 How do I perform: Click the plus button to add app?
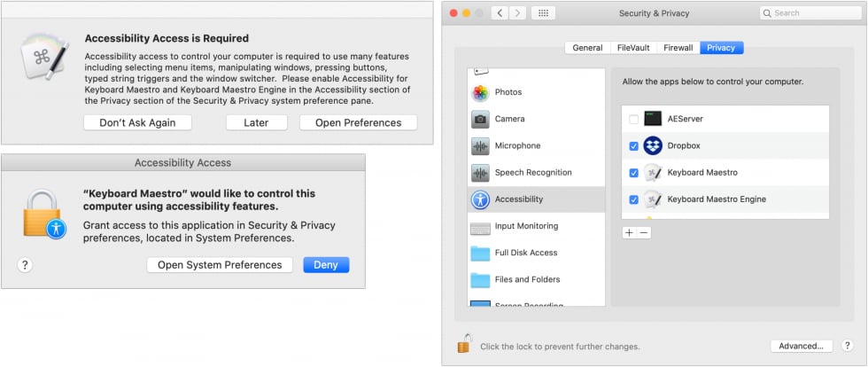pyautogui.click(x=629, y=232)
